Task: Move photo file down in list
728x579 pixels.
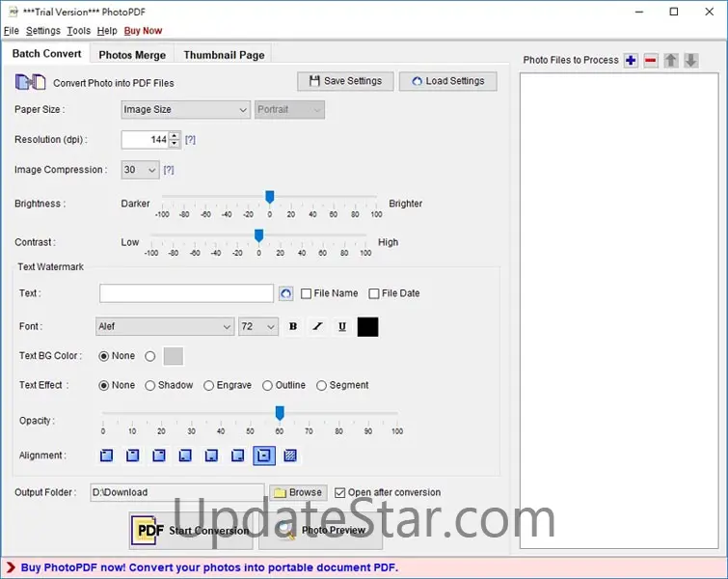Action: (690, 61)
